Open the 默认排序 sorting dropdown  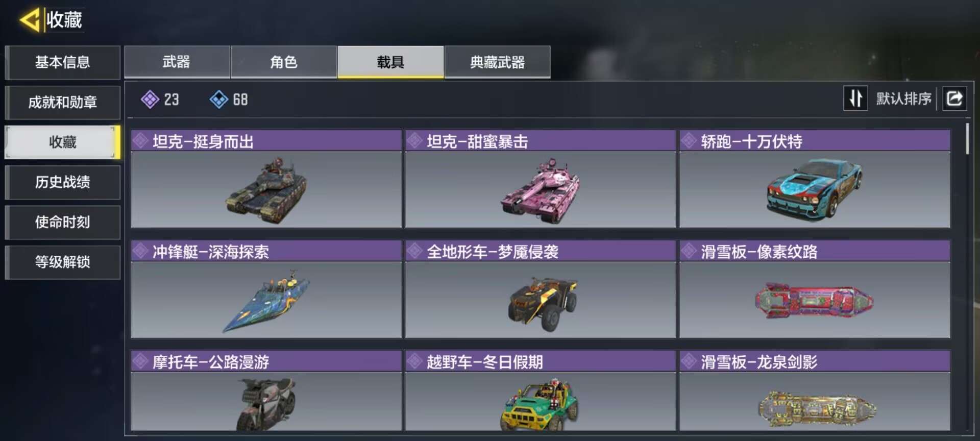point(903,99)
